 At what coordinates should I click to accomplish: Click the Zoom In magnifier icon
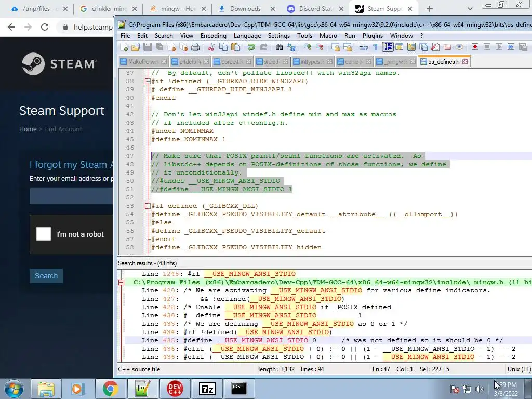[308, 47]
